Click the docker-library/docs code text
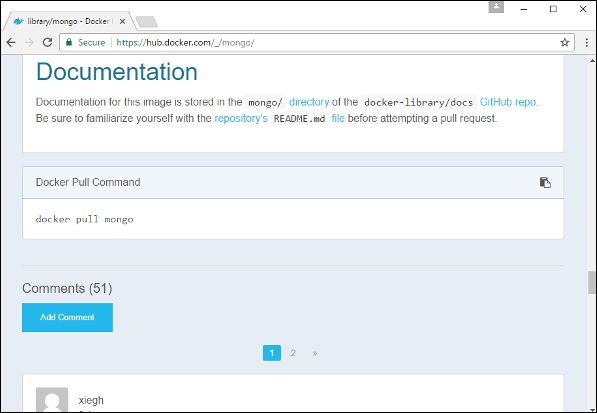Viewport: 597px width, 413px height. click(418, 102)
